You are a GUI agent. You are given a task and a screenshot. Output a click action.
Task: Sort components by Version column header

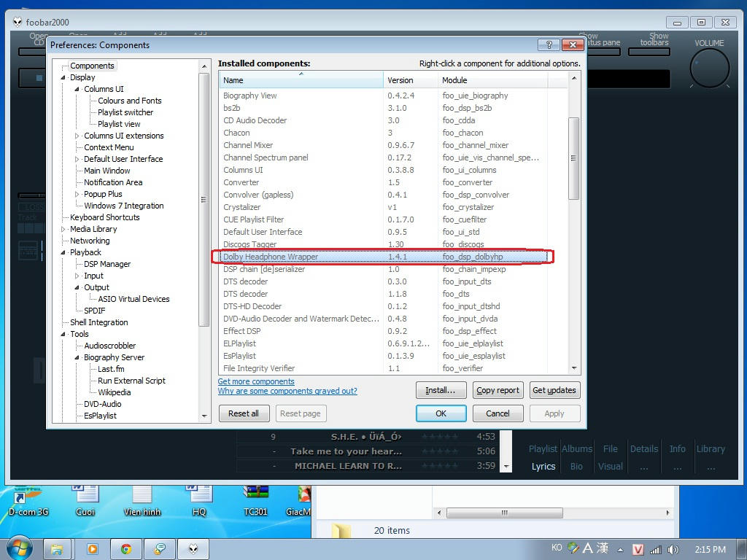coord(411,80)
